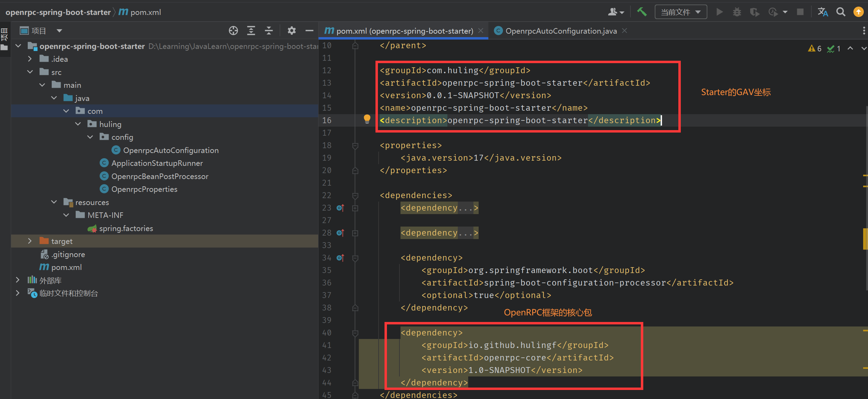Switch to OpenrpcAutoConfiguration.java tab
This screenshot has width=868, height=399.
[x=561, y=31]
